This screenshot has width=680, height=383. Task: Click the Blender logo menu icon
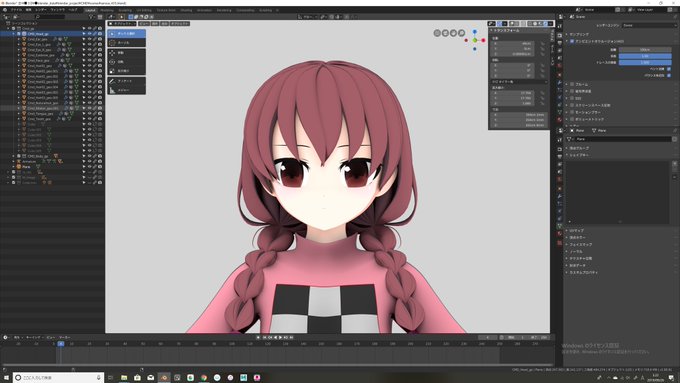pos(5,10)
